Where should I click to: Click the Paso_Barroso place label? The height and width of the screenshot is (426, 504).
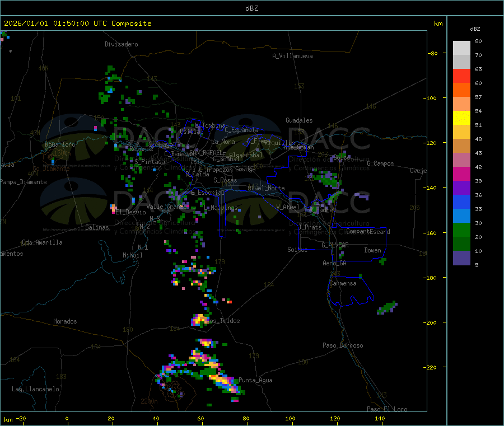click(343, 345)
